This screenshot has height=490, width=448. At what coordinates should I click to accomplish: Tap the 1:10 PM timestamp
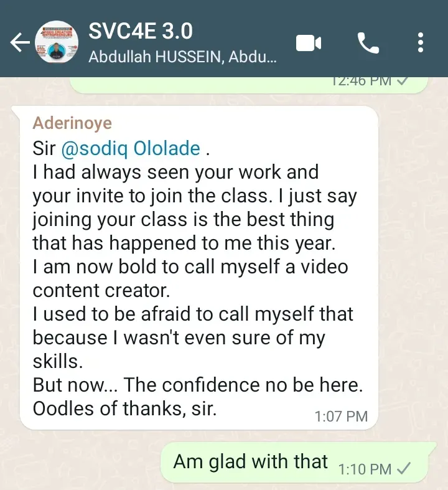click(365, 469)
